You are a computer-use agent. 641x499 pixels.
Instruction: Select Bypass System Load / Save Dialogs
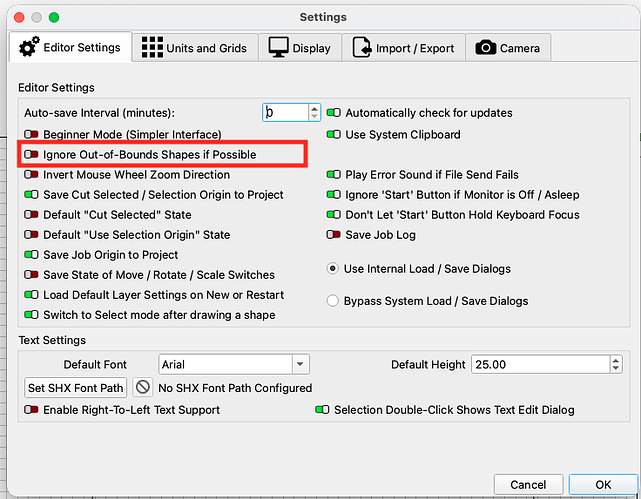pyautogui.click(x=334, y=301)
